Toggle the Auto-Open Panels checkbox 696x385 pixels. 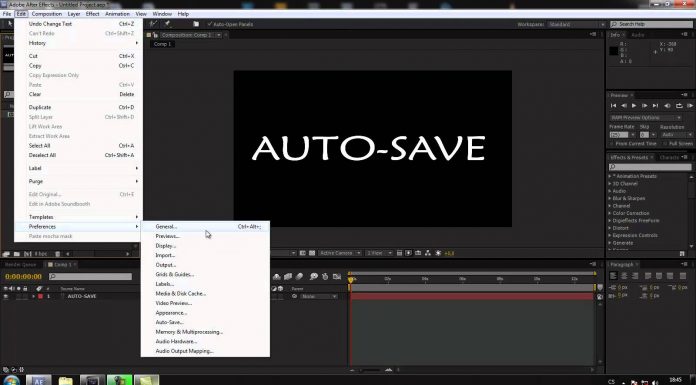click(210, 24)
